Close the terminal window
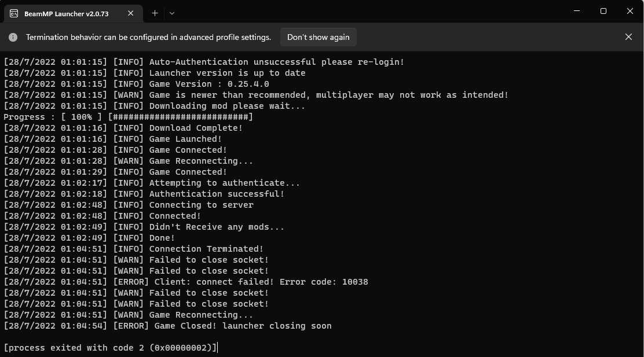 click(x=630, y=11)
